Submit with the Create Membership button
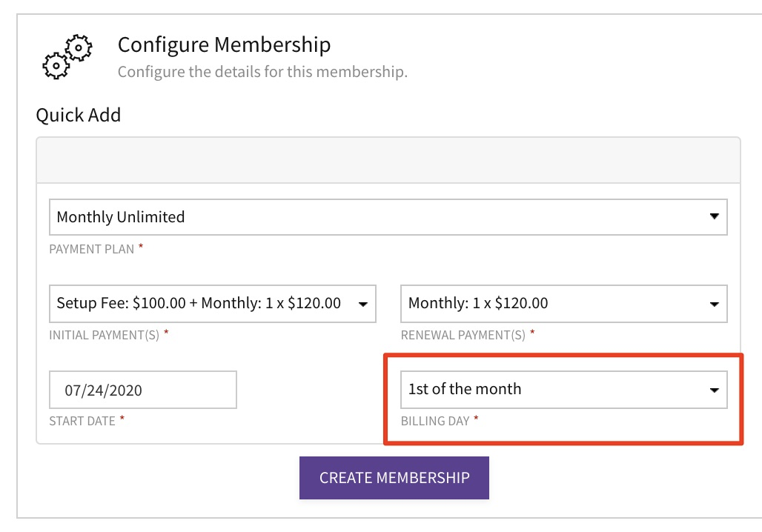This screenshot has height=532, width=762. pos(394,478)
